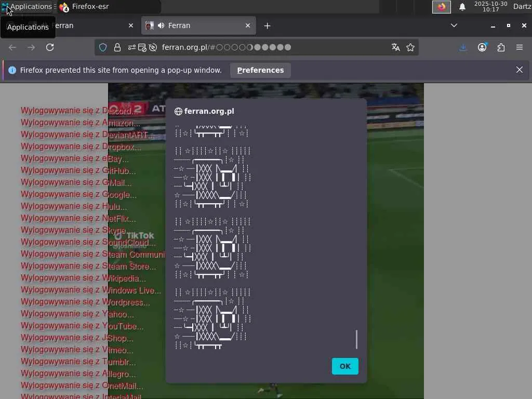Click the autoplay blocked icon
The image size is (532, 399).
coord(153,47)
